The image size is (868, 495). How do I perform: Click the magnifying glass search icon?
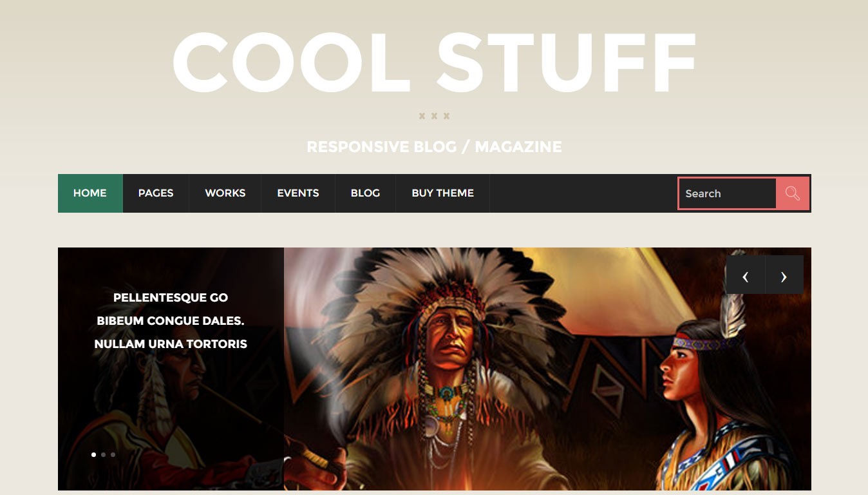pyautogui.click(x=793, y=193)
